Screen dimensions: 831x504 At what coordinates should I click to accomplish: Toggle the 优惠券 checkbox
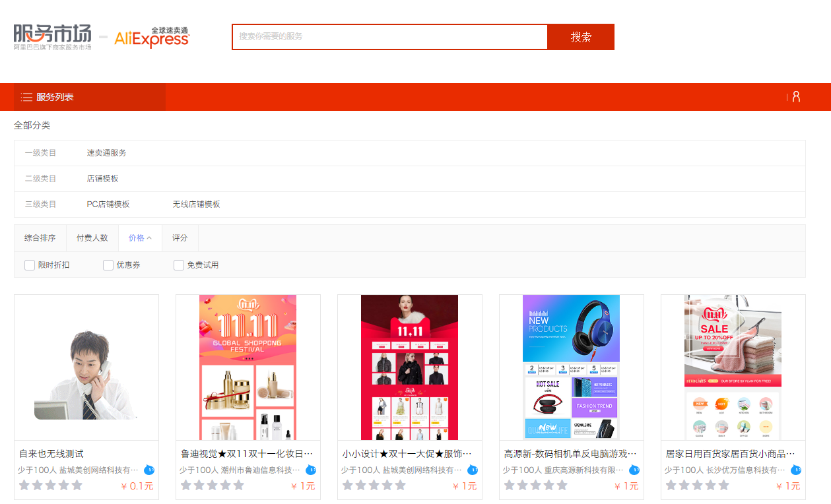coord(108,265)
